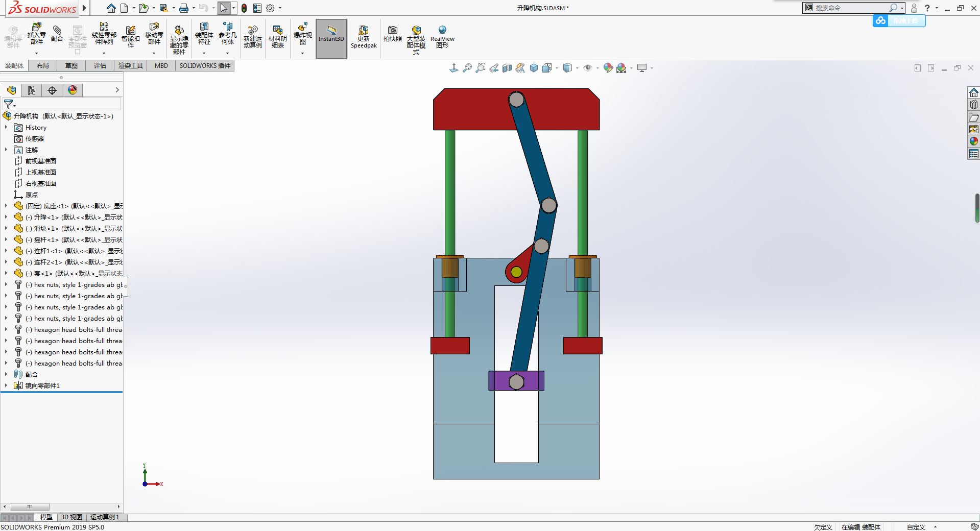Click the New document icon
Screen dimensions: 980x531
point(124,8)
